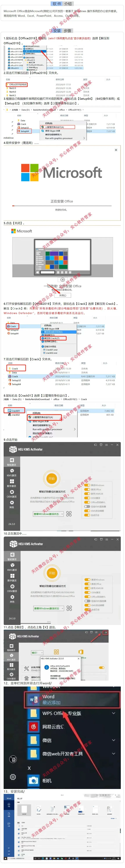Select 解压到 Crack\(T) in step 6 context menu
Image resolution: width=125 pixels, height=868 pixels.
coord(53,338)
